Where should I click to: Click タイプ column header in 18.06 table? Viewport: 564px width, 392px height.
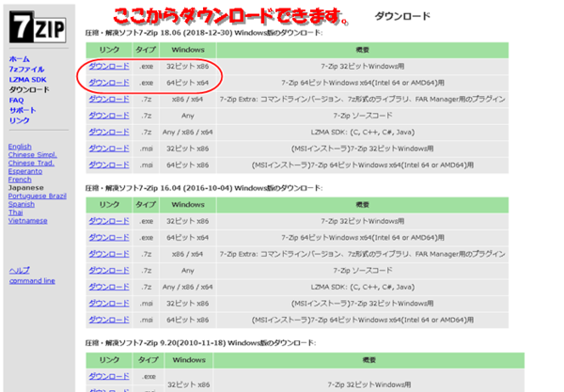click(146, 50)
